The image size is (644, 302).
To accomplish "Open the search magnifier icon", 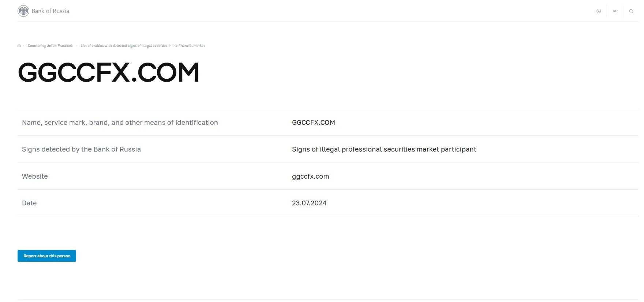I will click(631, 11).
